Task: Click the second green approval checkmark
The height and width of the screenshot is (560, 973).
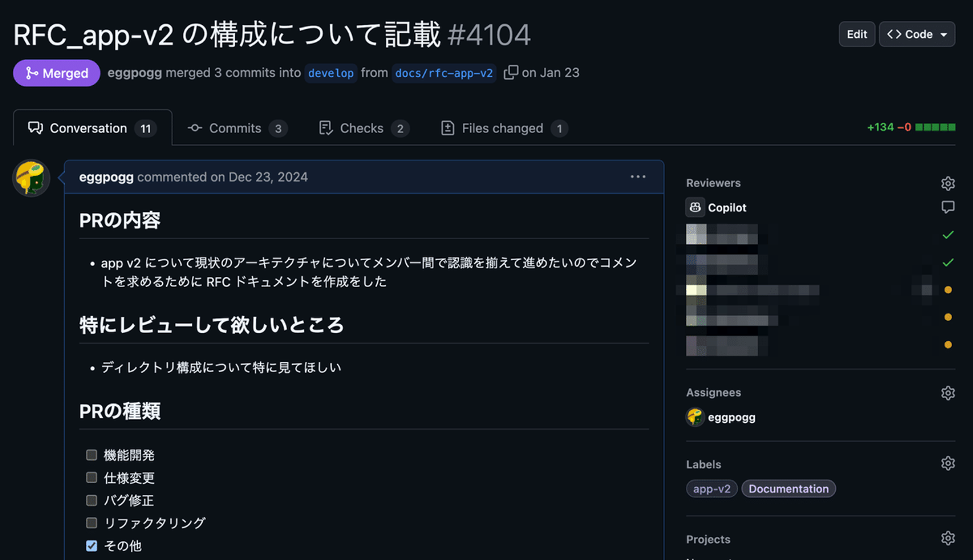Action: click(x=948, y=262)
